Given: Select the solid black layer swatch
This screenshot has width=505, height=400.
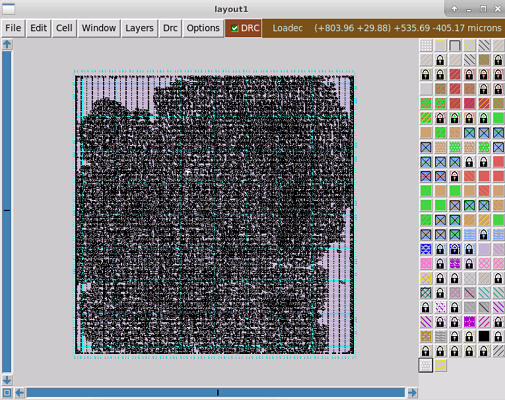Looking at the screenshot, I should pyautogui.click(x=484, y=336).
